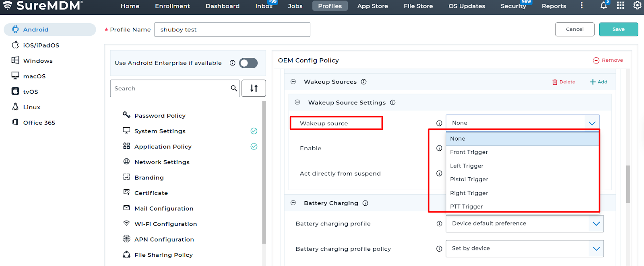Click the search magnifier icon
644x266 pixels.
[x=234, y=88]
